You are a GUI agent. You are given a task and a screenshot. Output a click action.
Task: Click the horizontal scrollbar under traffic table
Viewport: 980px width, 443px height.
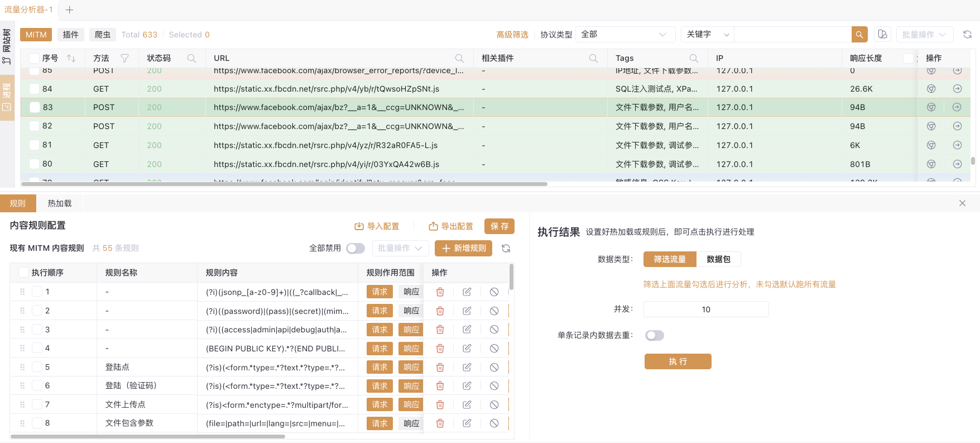pyautogui.click(x=284, y=184)
